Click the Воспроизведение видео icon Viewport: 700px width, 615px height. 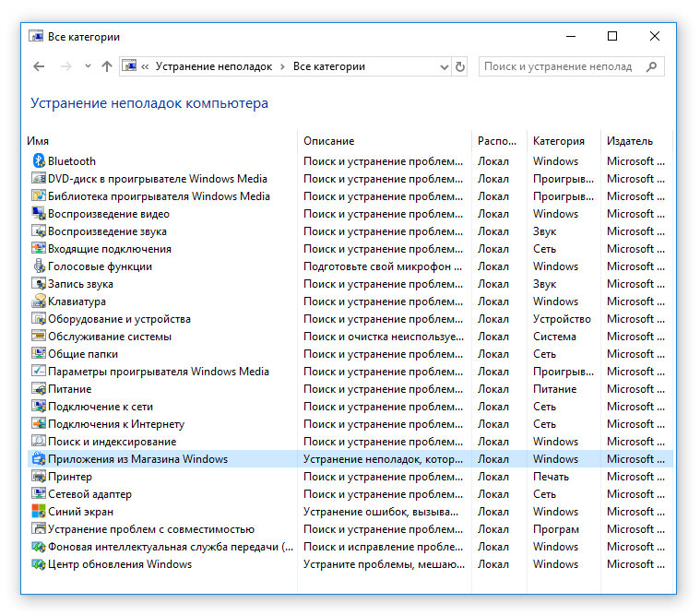coord(39,213)
